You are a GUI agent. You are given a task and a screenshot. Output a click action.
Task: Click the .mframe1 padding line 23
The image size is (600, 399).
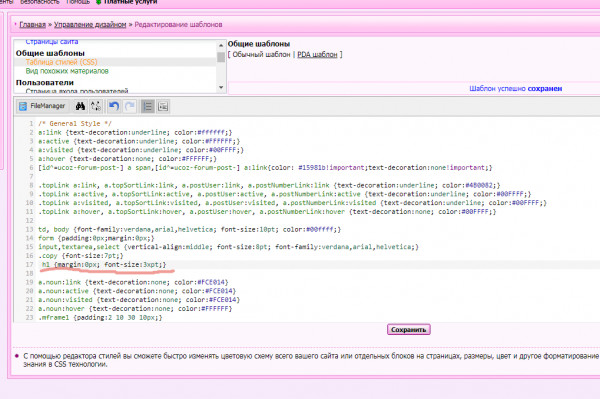pos(100,318)
